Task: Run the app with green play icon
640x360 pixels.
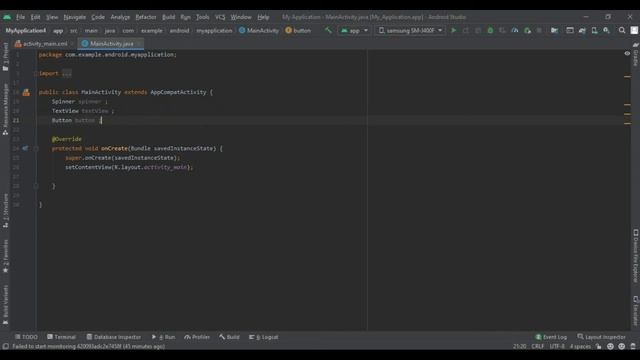Action: point(453,30)
